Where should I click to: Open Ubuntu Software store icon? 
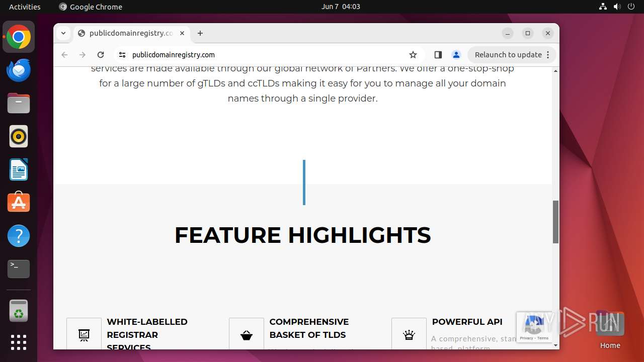[x=19, y=203]
